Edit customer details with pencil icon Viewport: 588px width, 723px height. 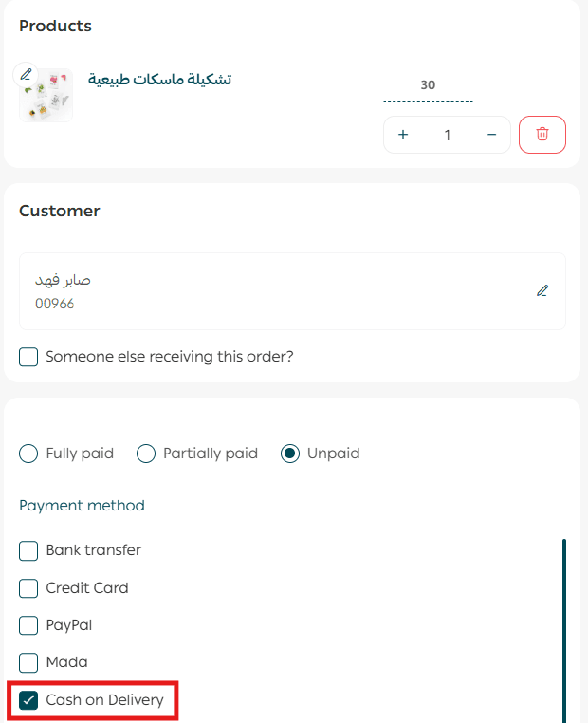[542, 291]
